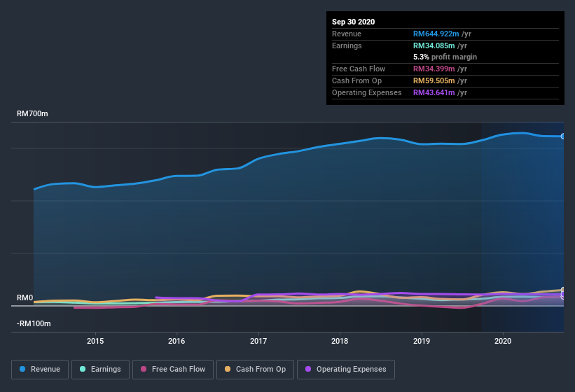Viewport: 575px width, 392px height.
Task: Select the 5.3% profit margin text
Action: (445, 57)
